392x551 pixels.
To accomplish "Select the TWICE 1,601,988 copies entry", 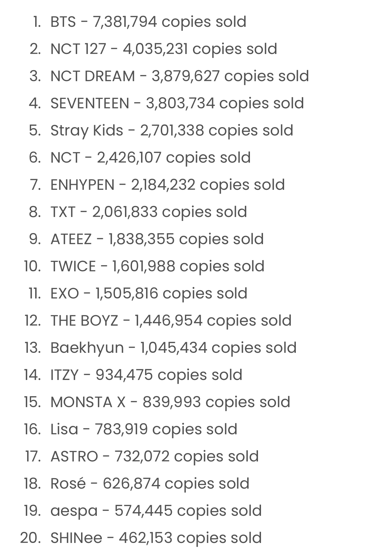I will point(157,267).
